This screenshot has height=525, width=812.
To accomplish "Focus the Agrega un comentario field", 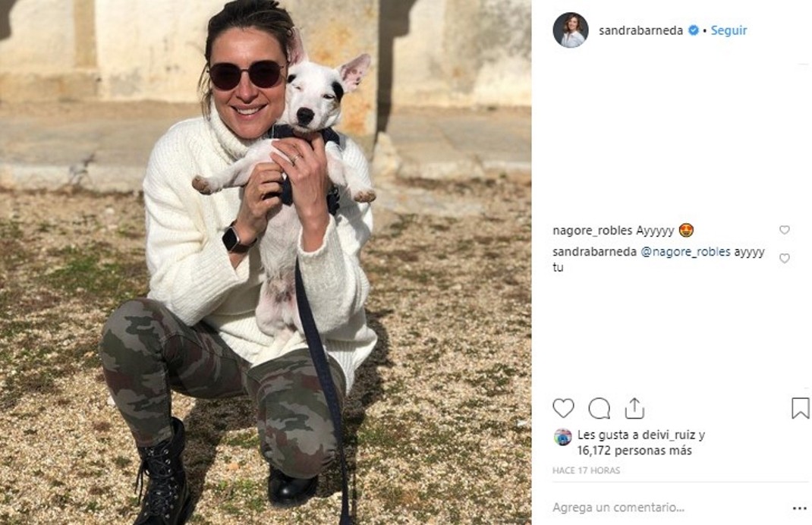I will [668, 508].
